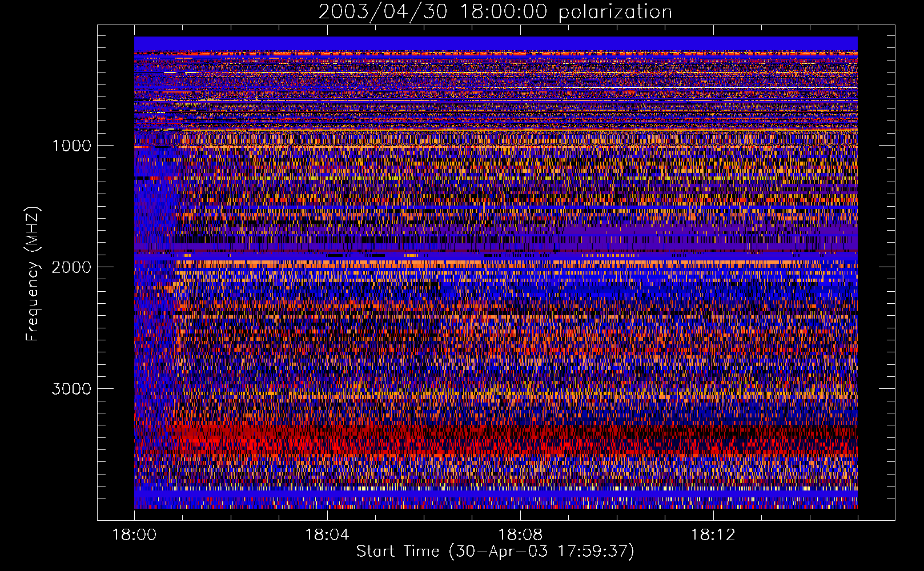Click the 3000 frequency tick label
Viewport: 924px width, 571px height.
[x=71, y=389]
